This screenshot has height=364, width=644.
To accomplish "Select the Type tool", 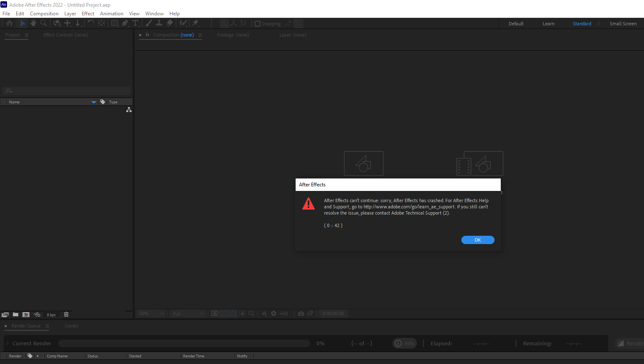I will [x=135, y=23].
